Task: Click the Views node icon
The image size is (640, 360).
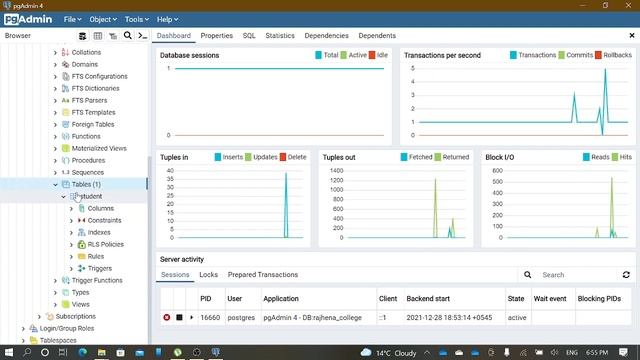Action: pyautogui.click(x=65, y=304)
